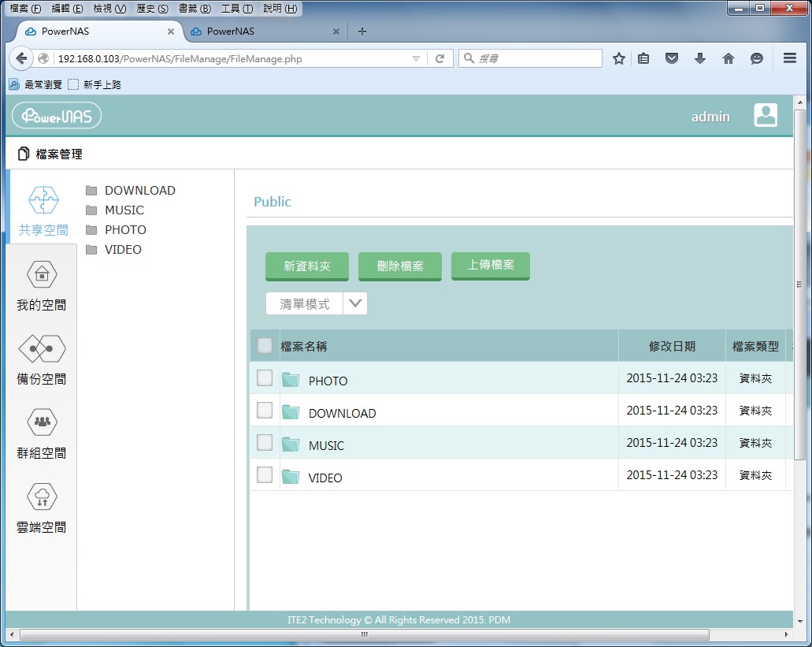
Task: Open the downloads arrow icon
Action: 700,58
